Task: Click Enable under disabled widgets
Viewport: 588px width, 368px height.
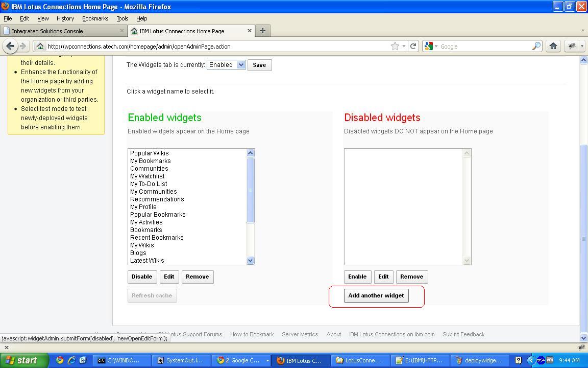Action: coord(357,277)
